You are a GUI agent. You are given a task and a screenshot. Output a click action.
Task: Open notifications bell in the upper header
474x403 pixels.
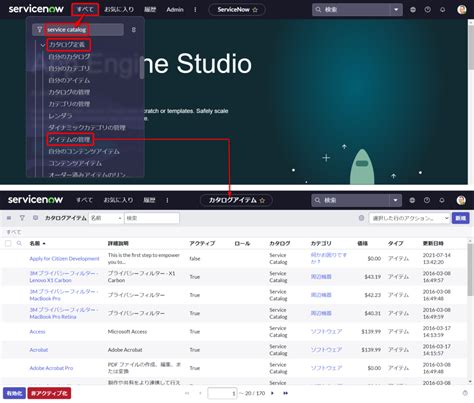[x=442, y=10]
